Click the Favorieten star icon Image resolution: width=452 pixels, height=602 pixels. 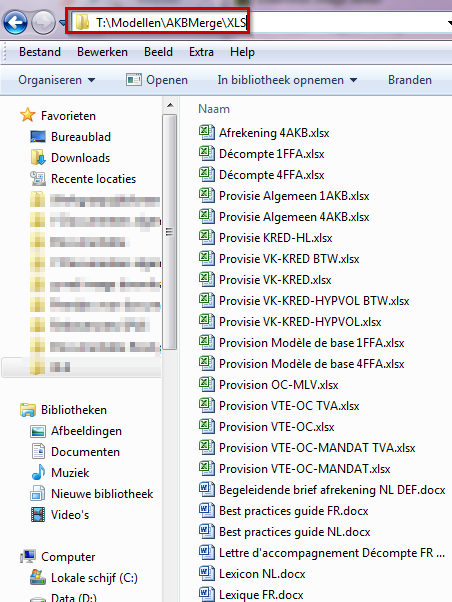tap(28, 115)
